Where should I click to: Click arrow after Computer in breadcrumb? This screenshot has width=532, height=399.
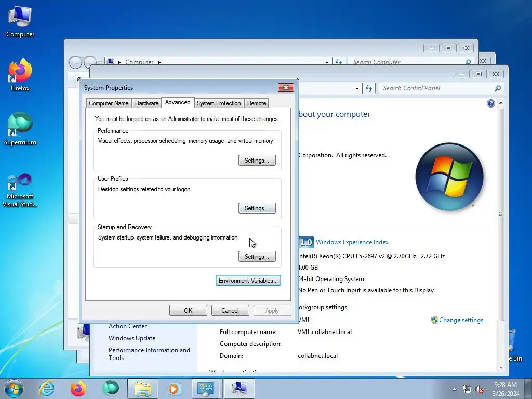[159, 62]
